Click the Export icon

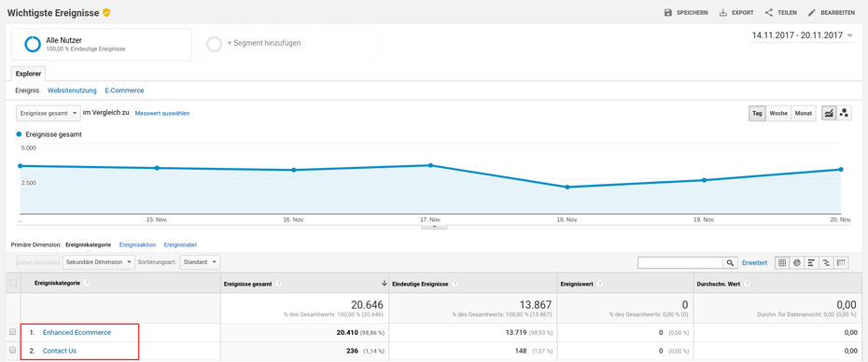click(723, 13)
